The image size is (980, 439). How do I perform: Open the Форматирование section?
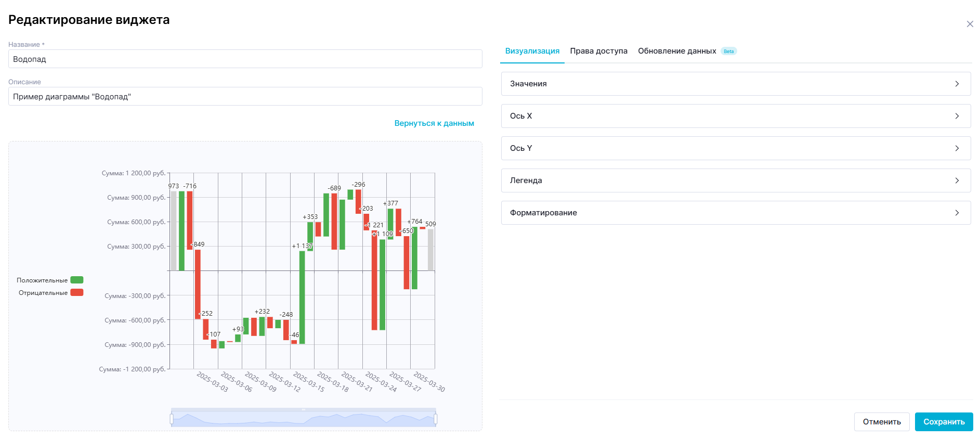735,213
